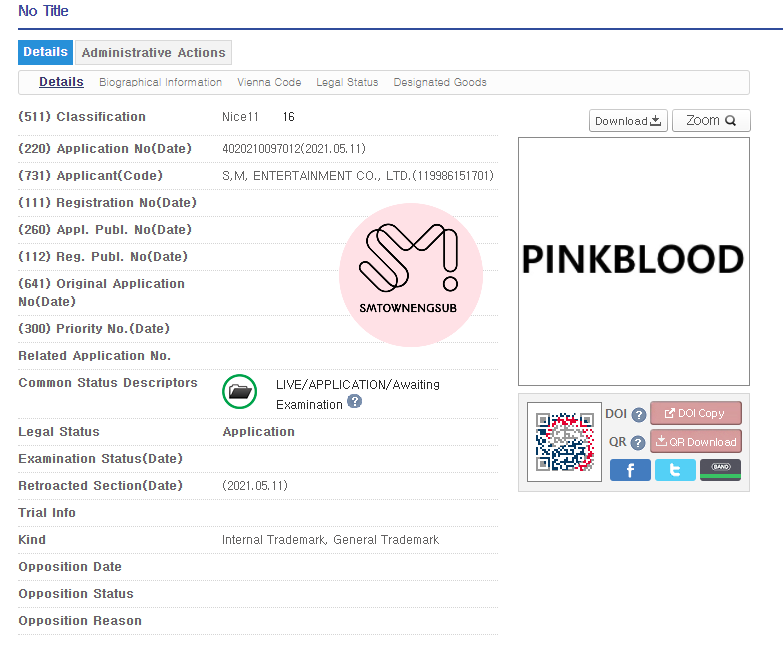Jump to Vienna Code section
783x647 pixels.
269,82
